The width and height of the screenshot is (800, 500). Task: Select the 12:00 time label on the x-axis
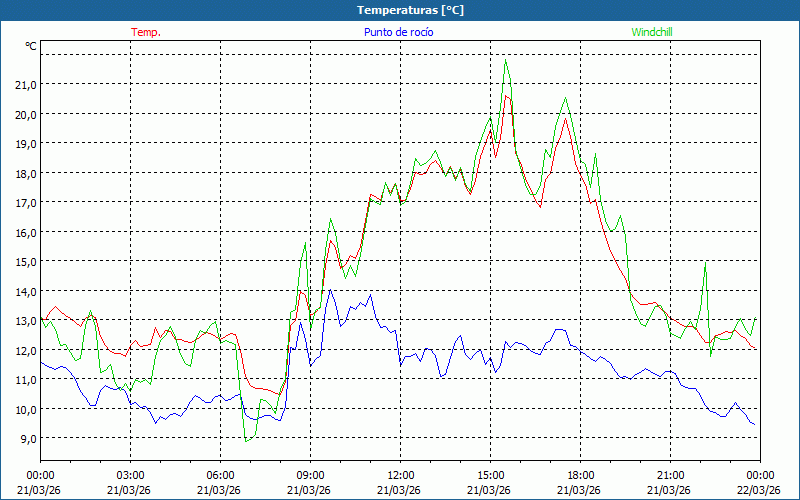click(x=400, y=475)
